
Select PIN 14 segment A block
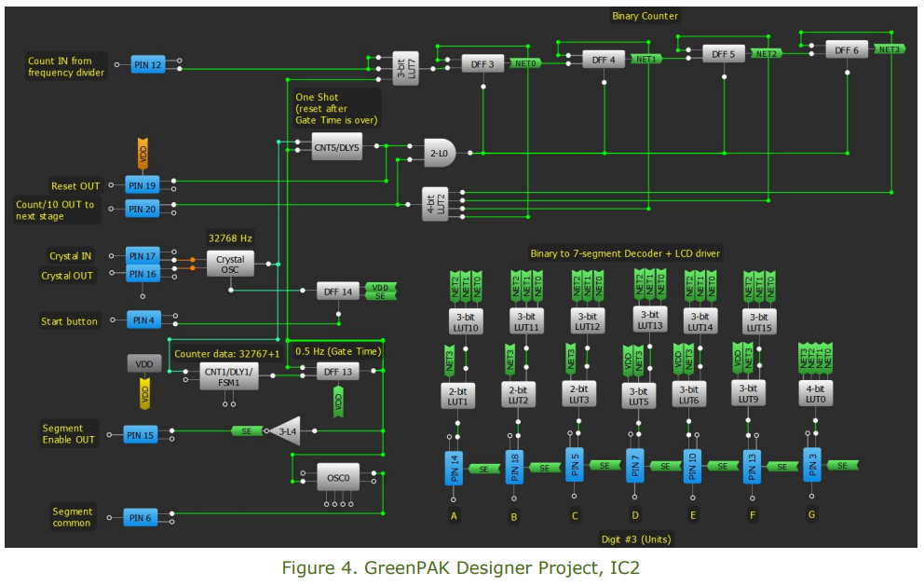point(454,468)
